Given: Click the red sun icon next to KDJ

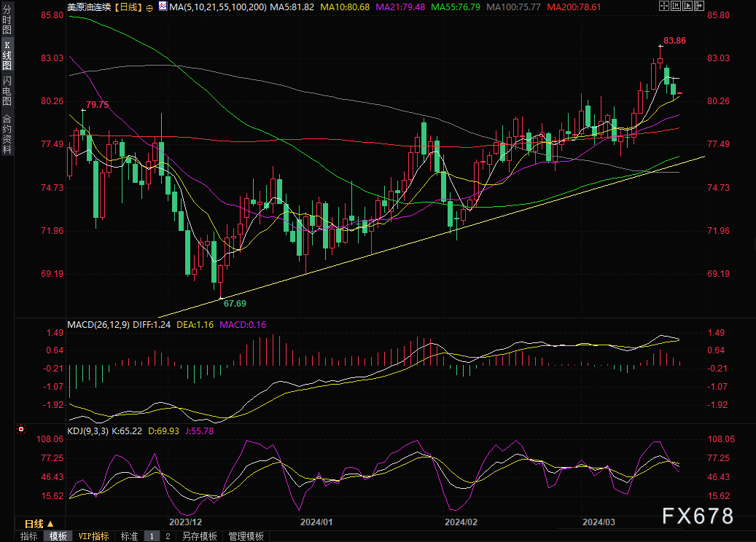Looking at the screenshot, I should coord(20,429).
